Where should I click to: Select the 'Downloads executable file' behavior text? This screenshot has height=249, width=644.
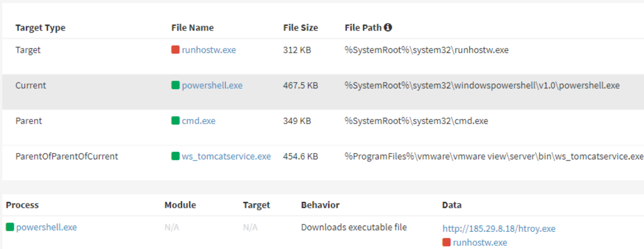(x=354, y=227)
